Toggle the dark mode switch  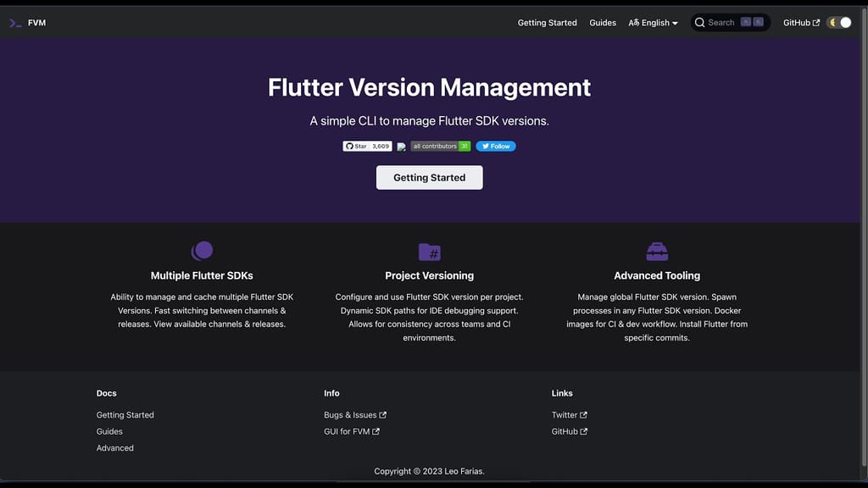(x=838, y=22)
